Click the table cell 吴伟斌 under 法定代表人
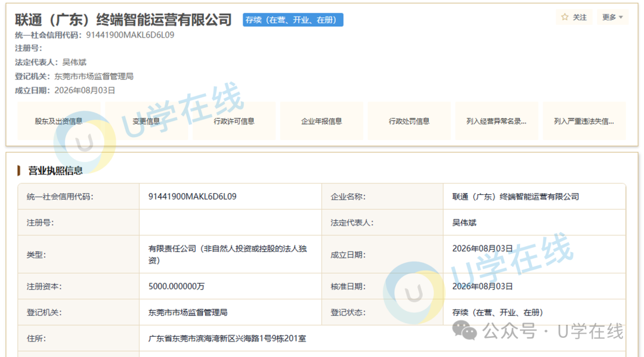Image resolution: width=644 pixels, height=357 pixels. [464, 222]
